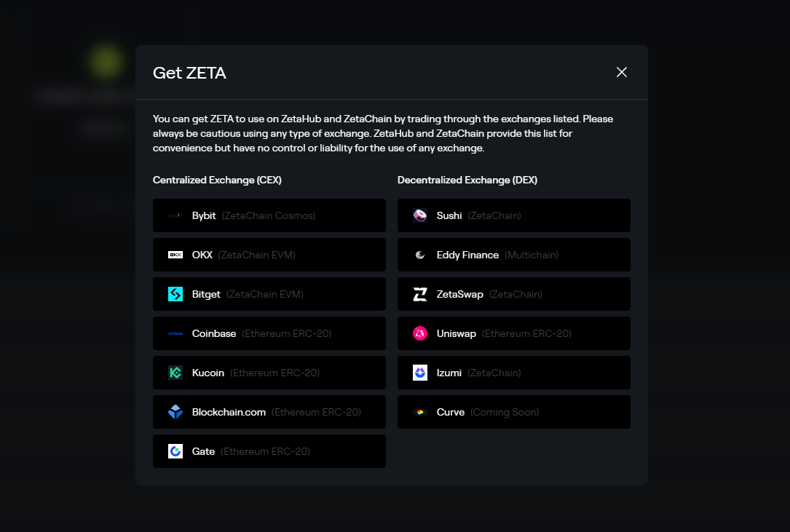Click the Bybit logo icon
The image size is (790, 532).
(175, 215)
